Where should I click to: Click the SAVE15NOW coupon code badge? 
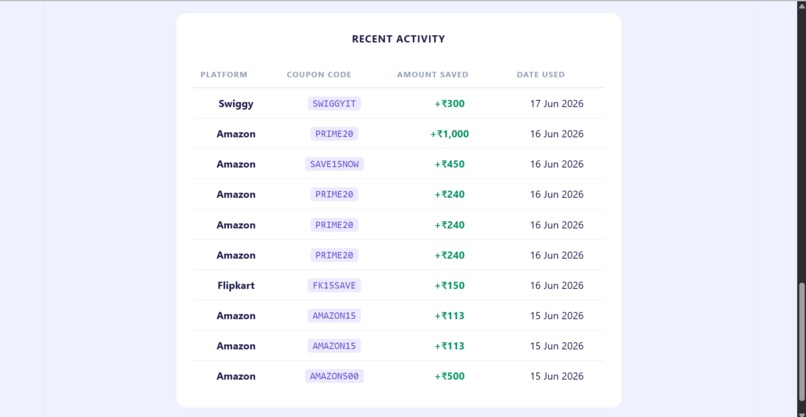(334, 165)
